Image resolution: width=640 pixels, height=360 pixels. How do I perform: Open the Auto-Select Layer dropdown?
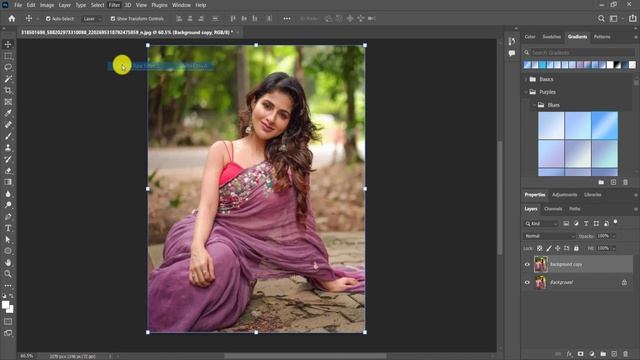click(92, 19)
